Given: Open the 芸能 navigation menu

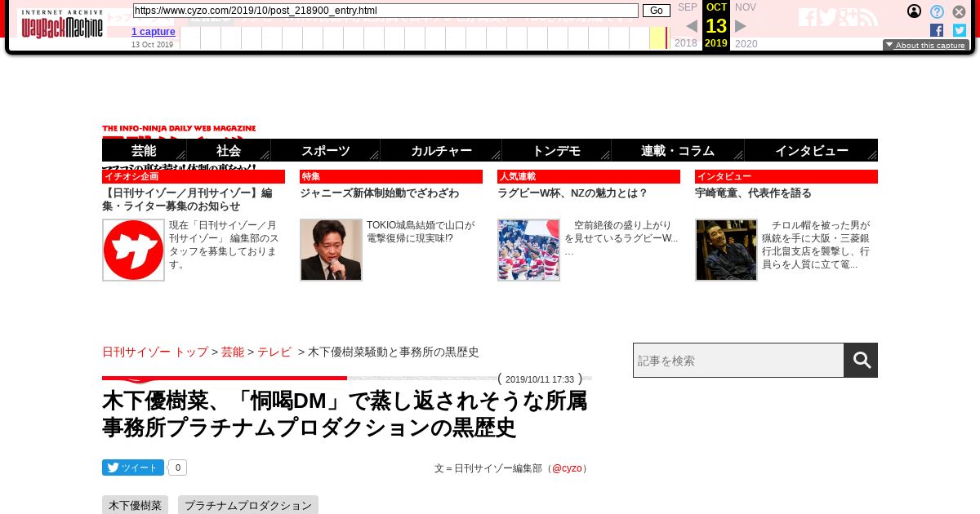Looking at the screenshot, I should pos(145,150).
